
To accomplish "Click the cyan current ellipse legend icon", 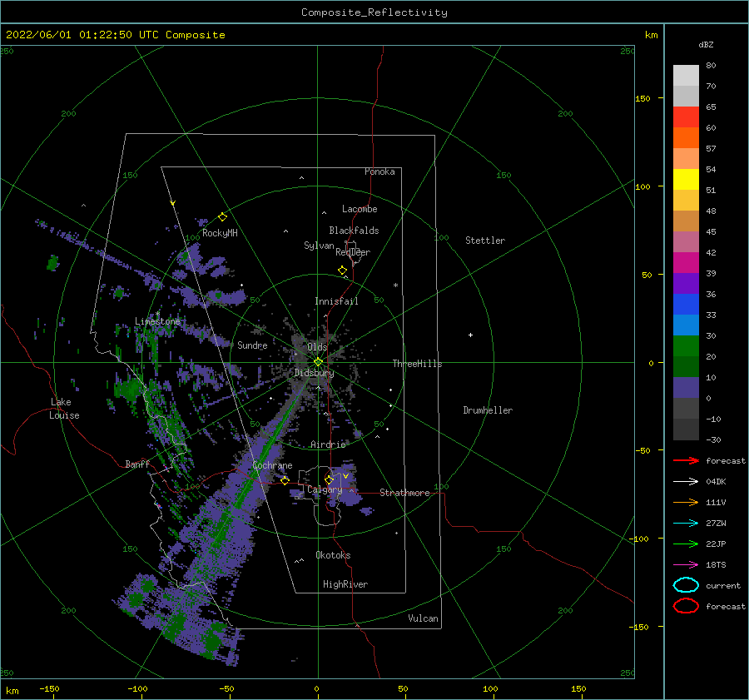I will click(x=686, y=585).
